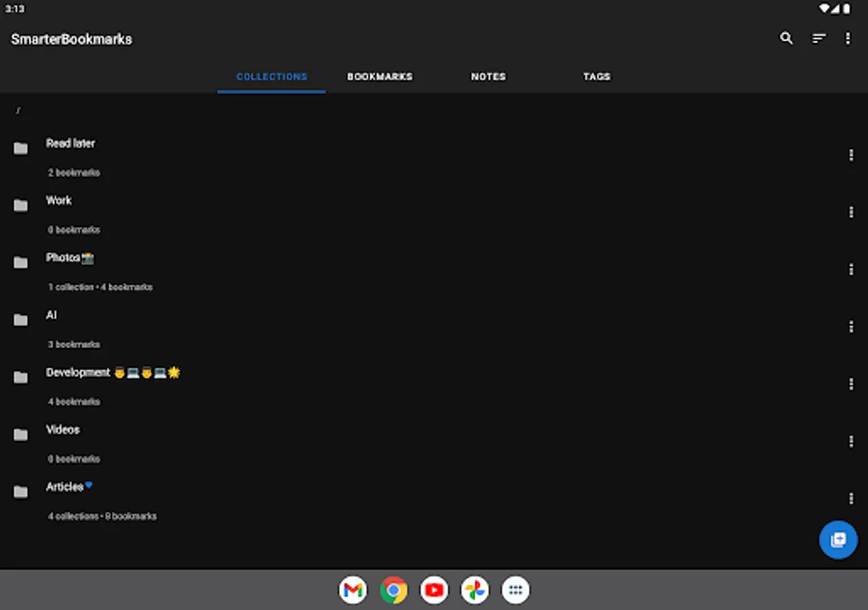Viewport: 868px width, 610px height.
Task: Open the three-dot menu for Photos collection
Action: coord(851,270)
